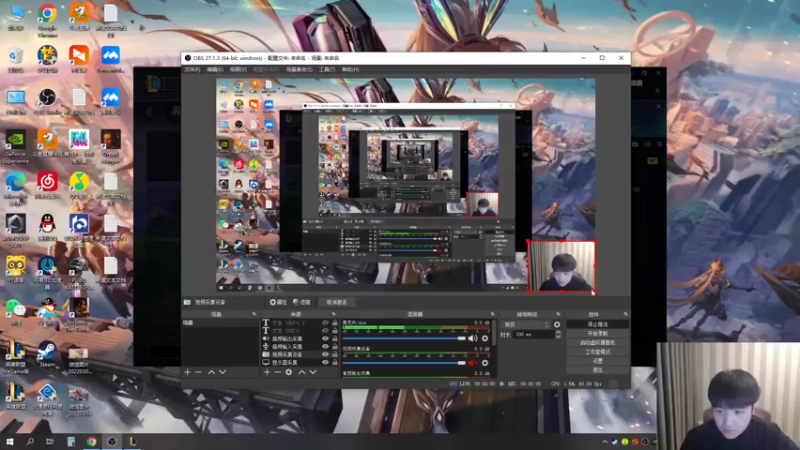Select the webcam overlay in OBS preview
Viewport: 800px width, 450px height.
pyautogui.click(x=561, y=266)
